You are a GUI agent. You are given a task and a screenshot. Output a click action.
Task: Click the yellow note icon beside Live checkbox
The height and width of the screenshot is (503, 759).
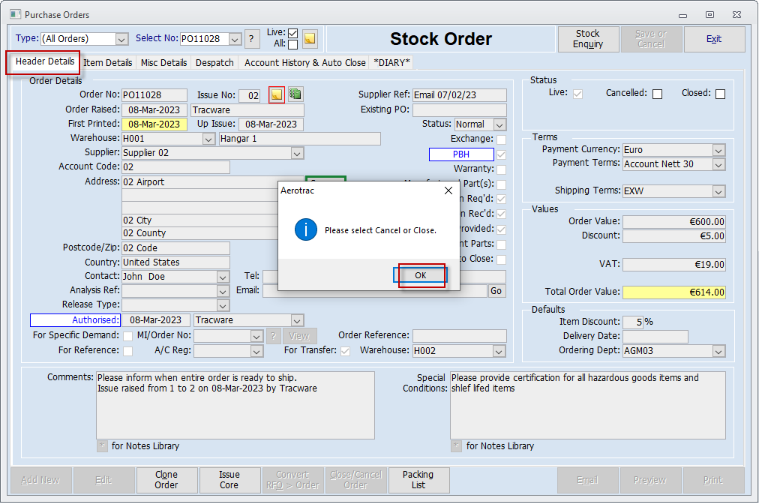[310, 38]
